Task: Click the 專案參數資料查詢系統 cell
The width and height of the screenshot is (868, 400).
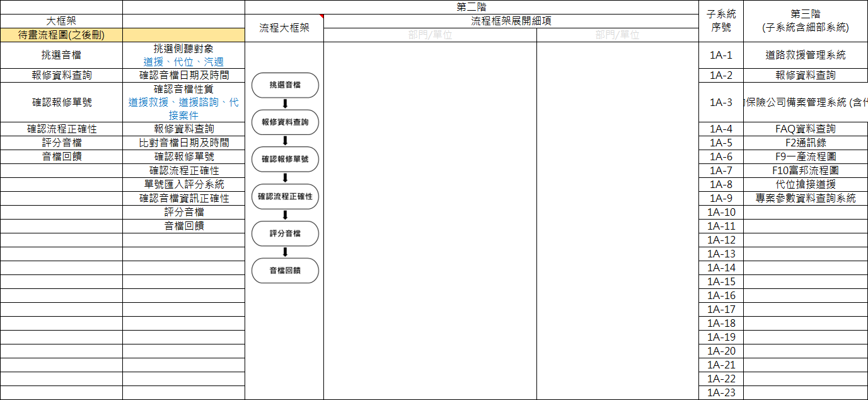Action: 806,198
